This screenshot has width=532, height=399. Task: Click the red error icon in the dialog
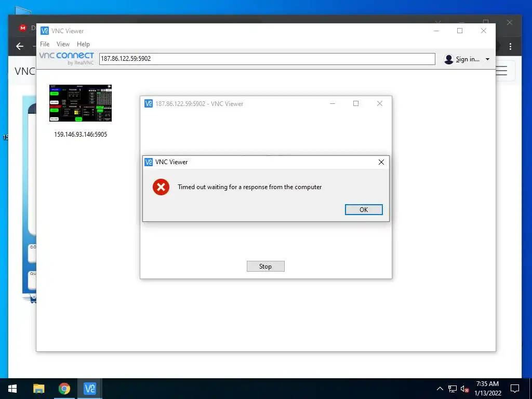[x=161, y=187]
